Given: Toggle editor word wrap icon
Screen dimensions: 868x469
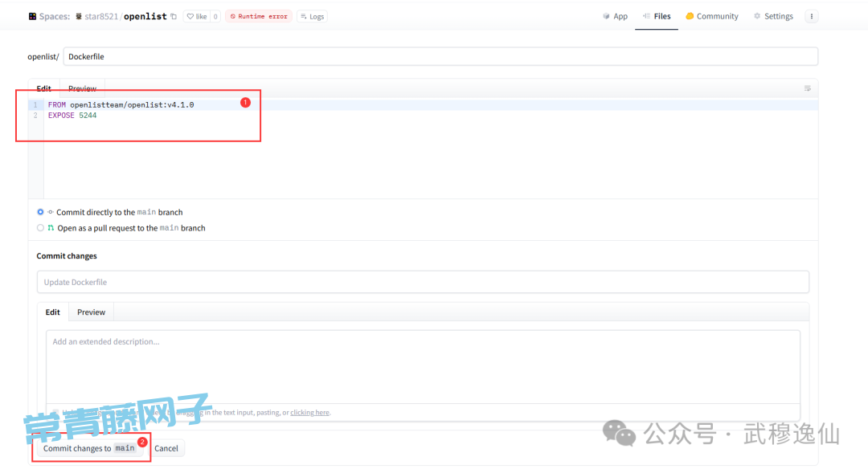Looking at the screenshot, I should [807, 88].
